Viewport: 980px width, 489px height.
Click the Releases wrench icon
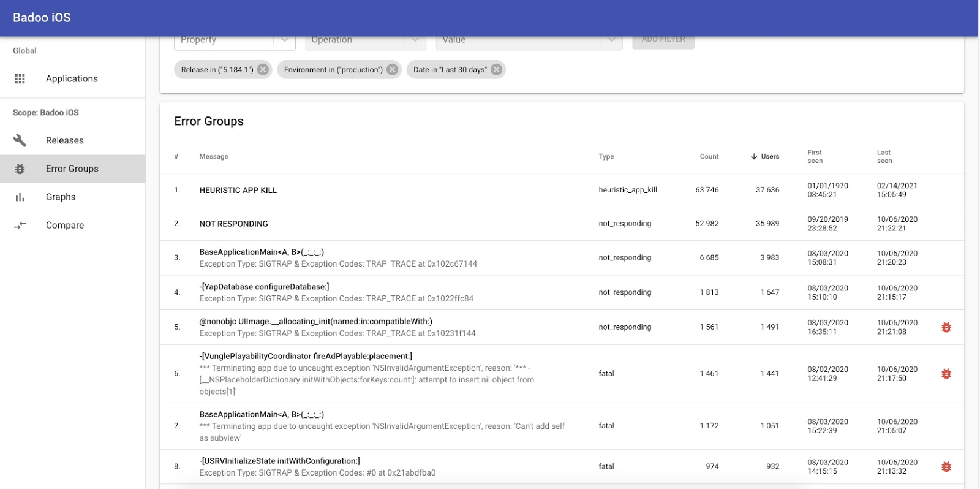click(x=20, y=140)
